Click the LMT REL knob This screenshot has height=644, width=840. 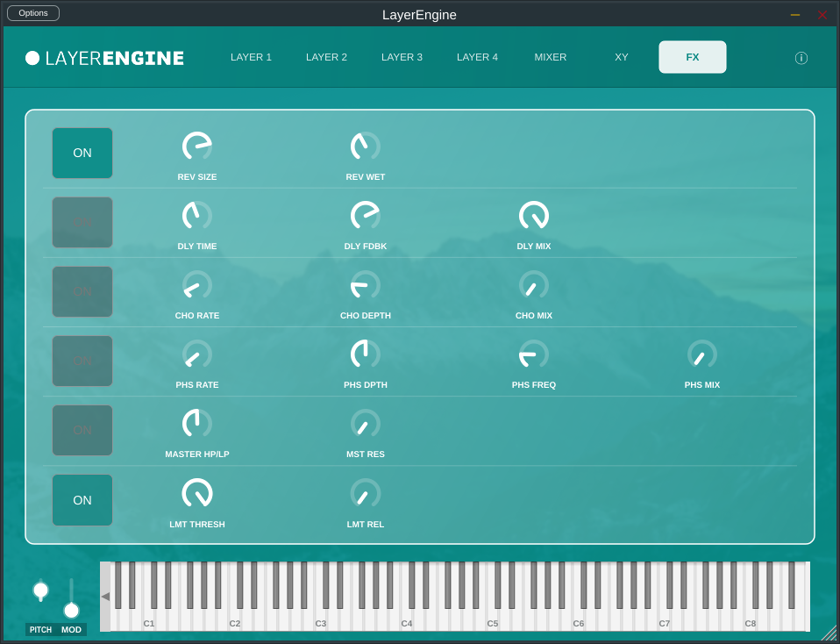point(366,493)
